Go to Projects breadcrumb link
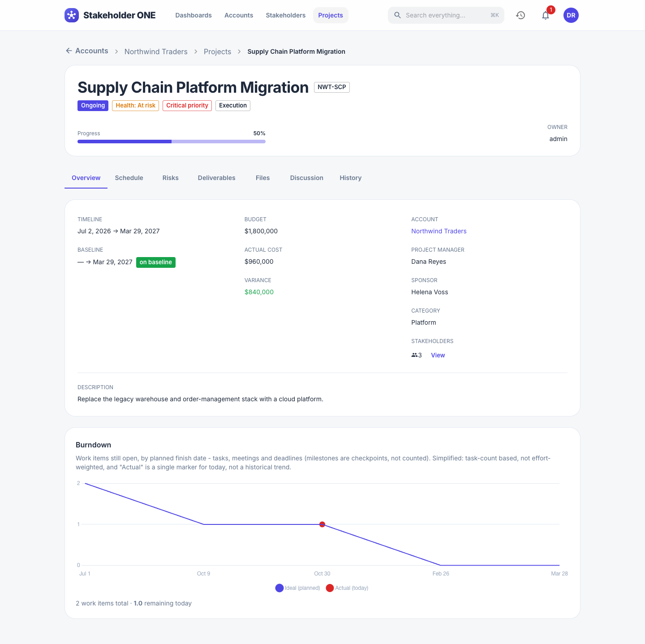Image resolution: width=645 pixels, height=644 pixels. pyautogui.click(x=218, y=52)
